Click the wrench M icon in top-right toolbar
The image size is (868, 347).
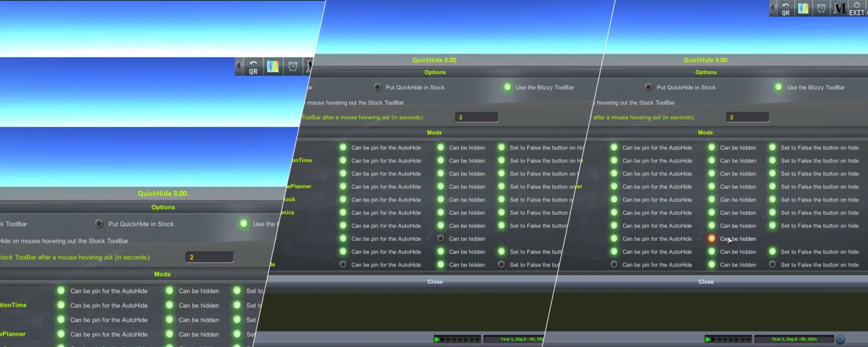(x=839, y=8)
